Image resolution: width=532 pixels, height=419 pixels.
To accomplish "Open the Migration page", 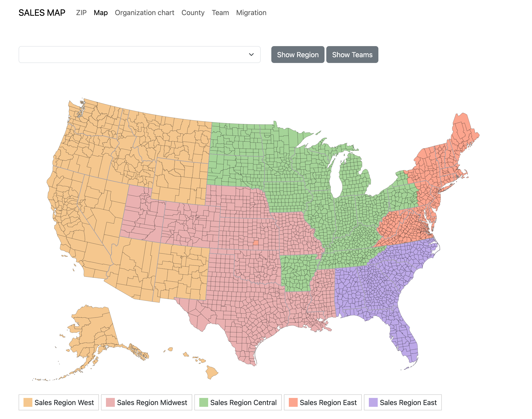I will tap(251, 12).
